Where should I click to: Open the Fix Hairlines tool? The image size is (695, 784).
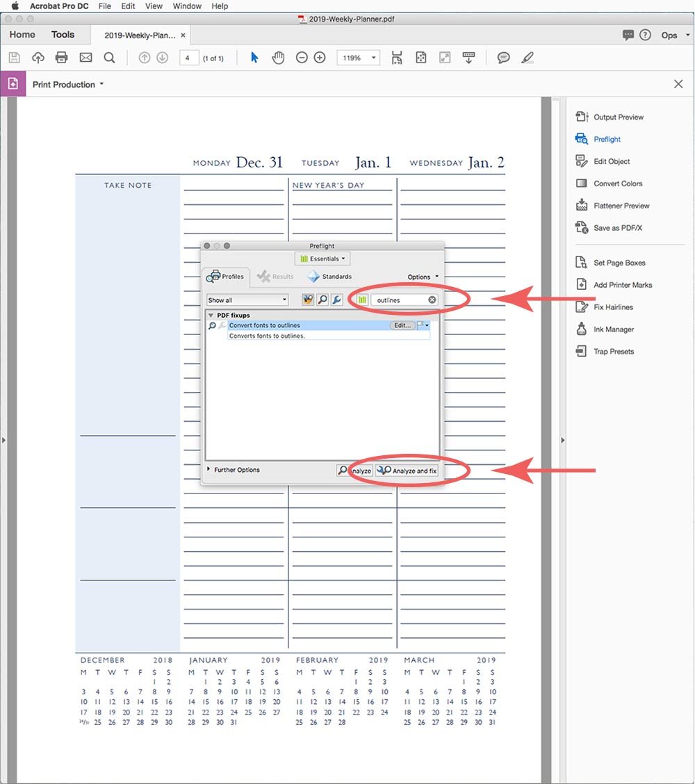(616, 307)
